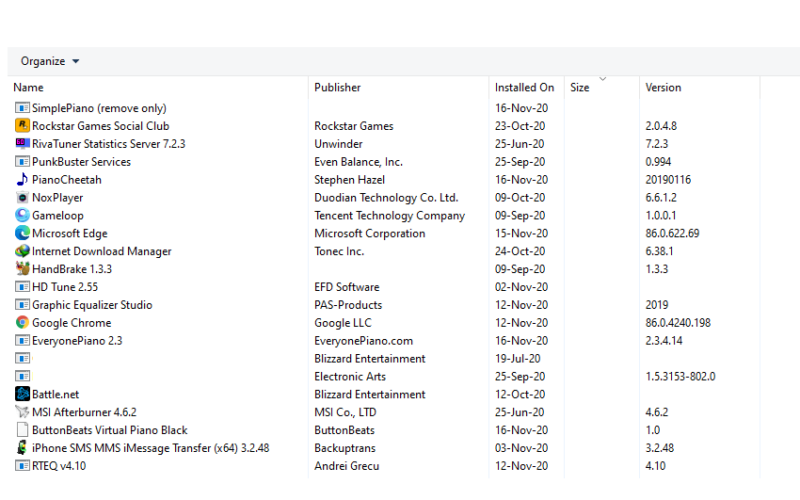The width and height of the screenshot is (800, 500).
Task: Click version '86.0.622.69' cell
Action: [x=672, y=233]
